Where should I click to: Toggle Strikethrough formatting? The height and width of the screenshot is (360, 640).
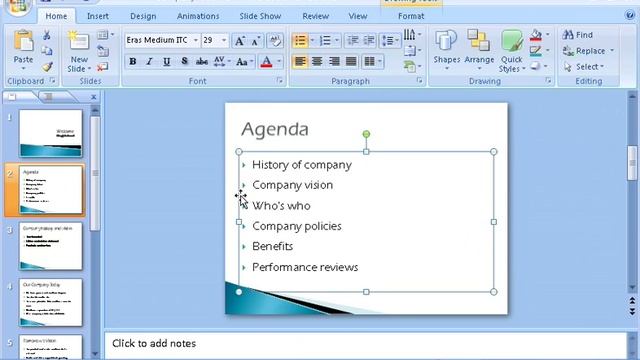tap(202, 62)
